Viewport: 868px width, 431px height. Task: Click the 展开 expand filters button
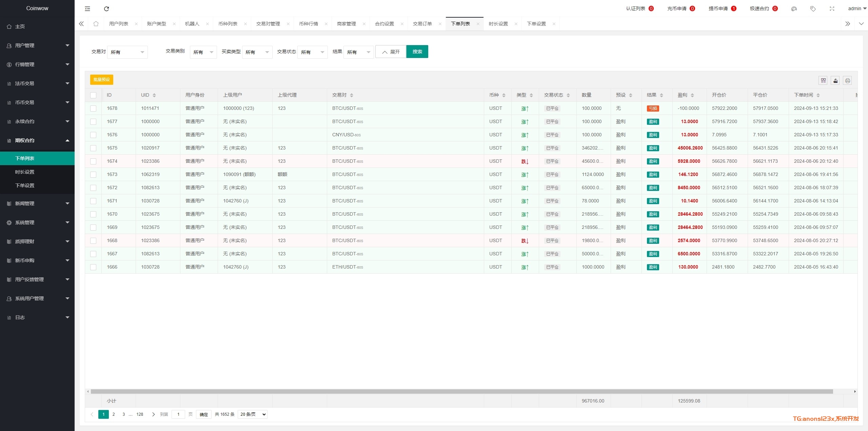click(x=391, y=52)
